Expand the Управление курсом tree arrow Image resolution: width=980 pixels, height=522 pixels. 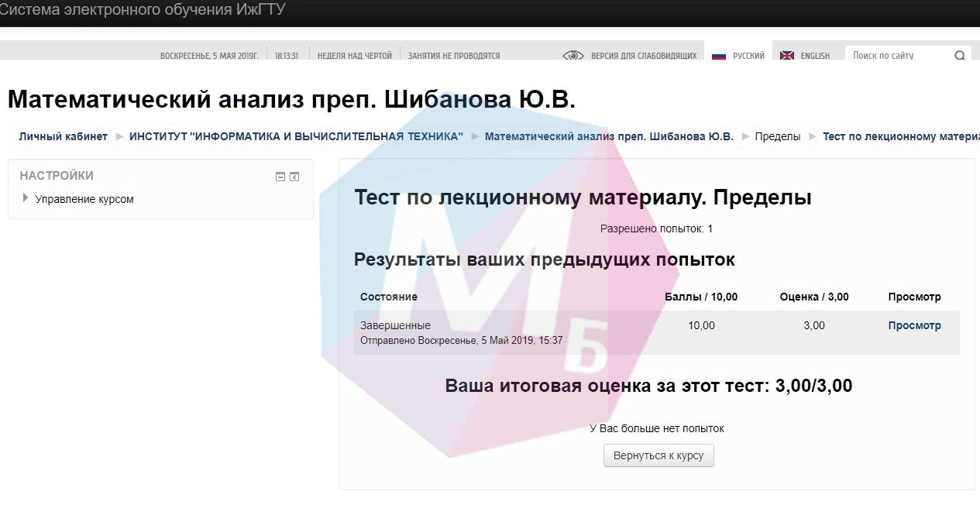(26, 198)
